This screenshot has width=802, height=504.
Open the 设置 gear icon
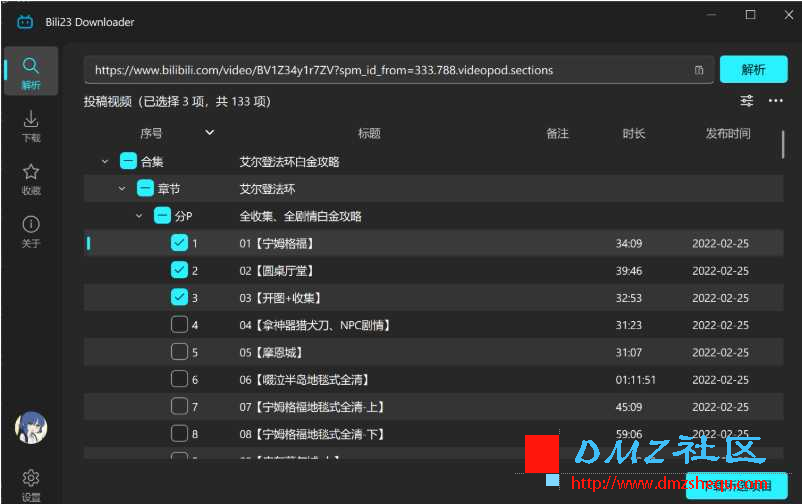(31, 485)
